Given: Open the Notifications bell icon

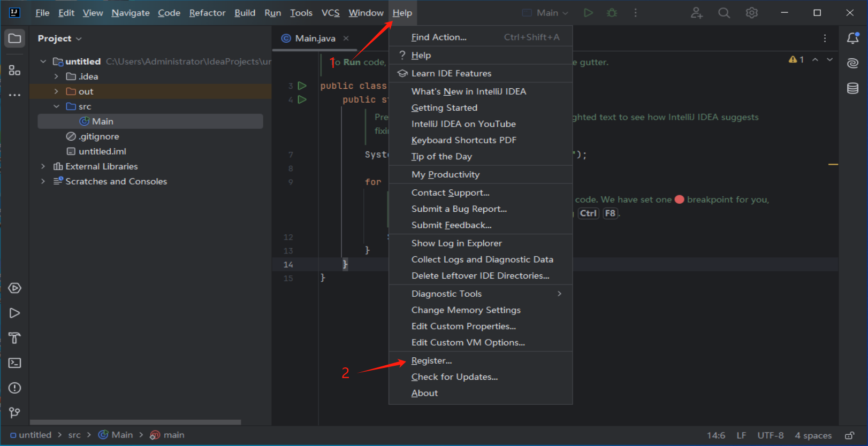Looking at the screenshot, I should (853, 38).
